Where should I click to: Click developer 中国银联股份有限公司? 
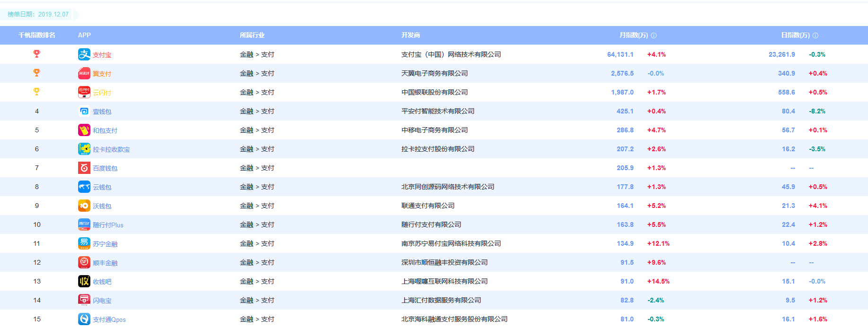[434, 92]
